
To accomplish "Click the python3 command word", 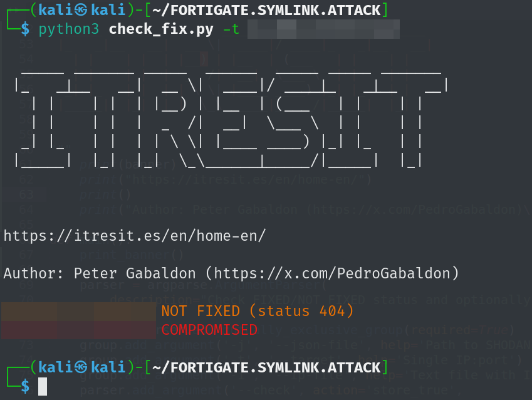I will click(x=69, y=29).
